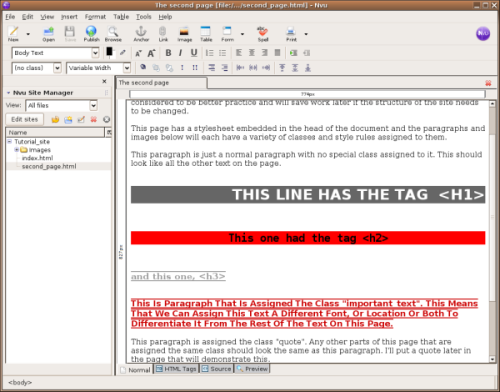Click the New page toolbar icon
The height and width of the screenshot is (392, 500).
pyautogui.click(x=13, y=33)
